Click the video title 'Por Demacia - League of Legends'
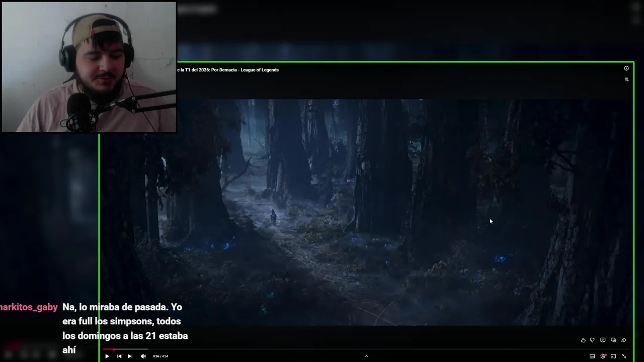644x362 pixels. pyautogui.click(x=245, y=70)
